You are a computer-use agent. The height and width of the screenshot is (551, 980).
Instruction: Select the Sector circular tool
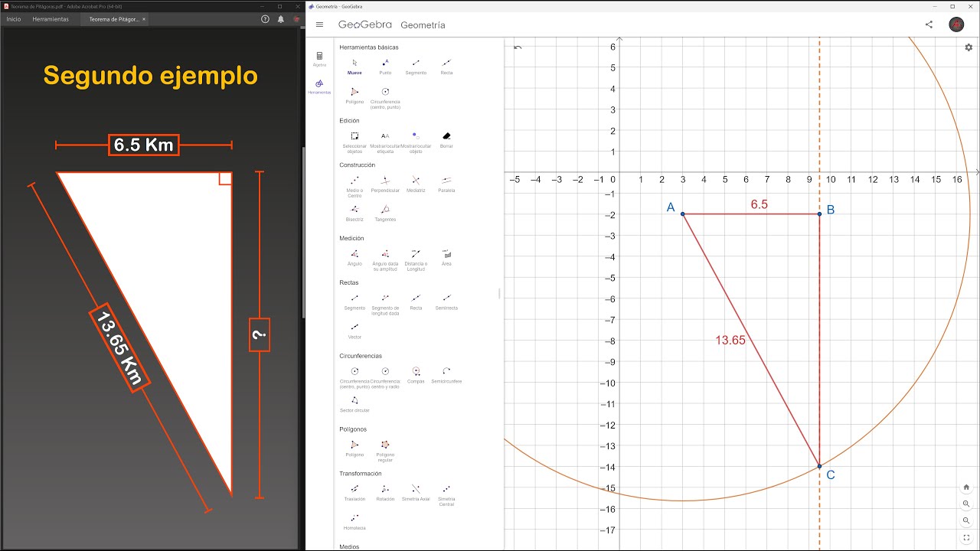pos(354,404)
